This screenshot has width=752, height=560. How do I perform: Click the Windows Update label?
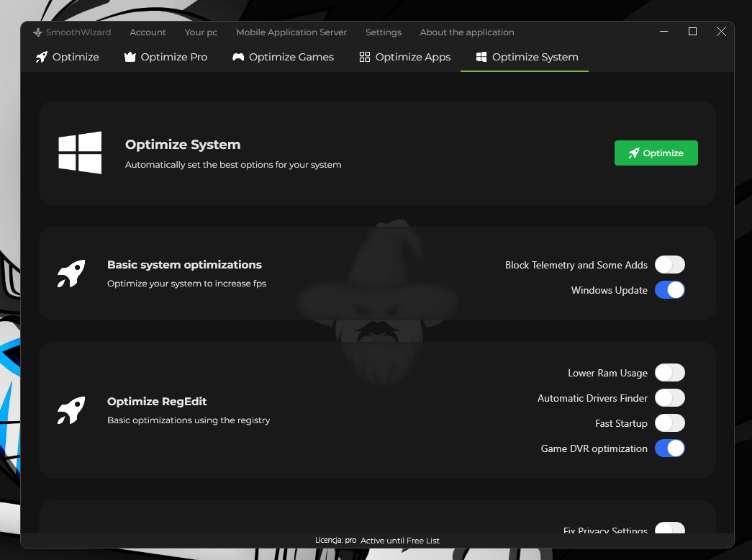609,290
